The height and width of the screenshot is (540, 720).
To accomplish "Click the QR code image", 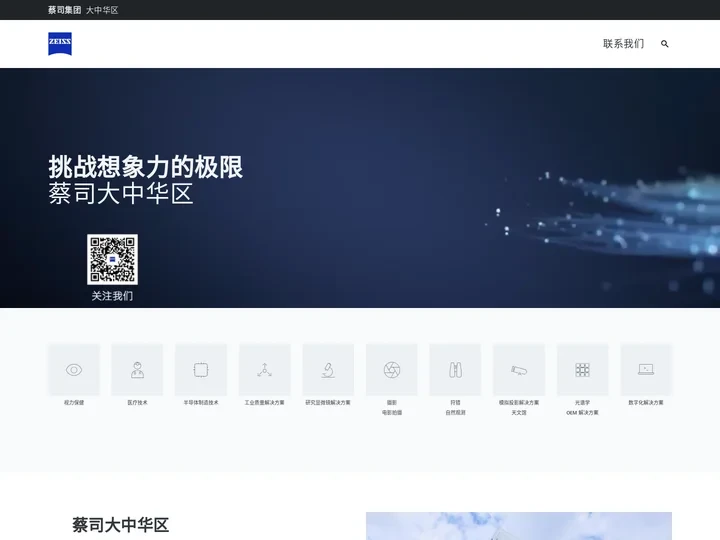I will point(112,259).
